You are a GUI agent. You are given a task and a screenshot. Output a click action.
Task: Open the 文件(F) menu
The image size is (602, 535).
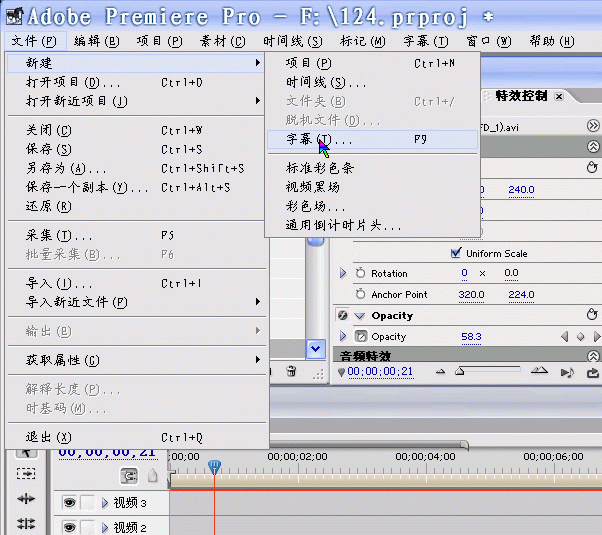point(34,41)
